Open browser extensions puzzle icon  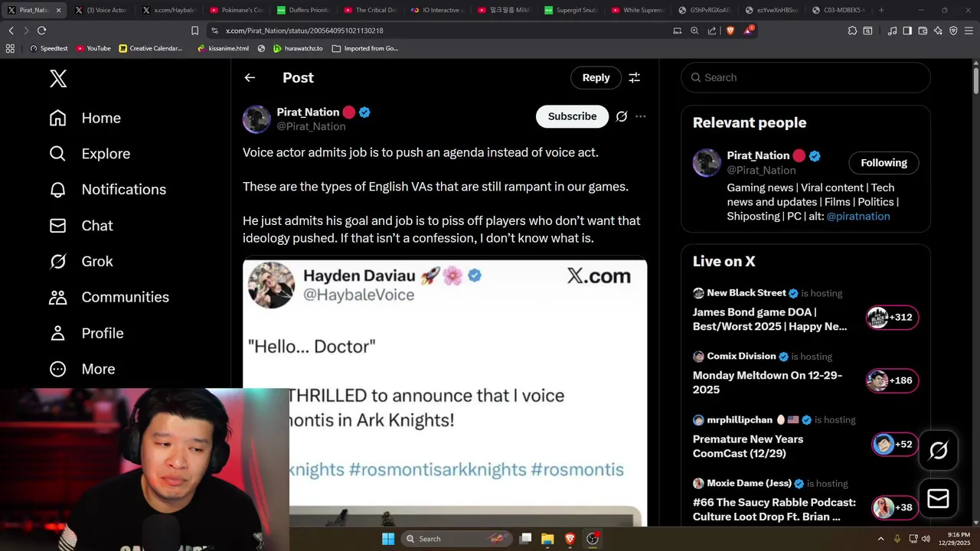pyautogui.click(x=852, y=31)
